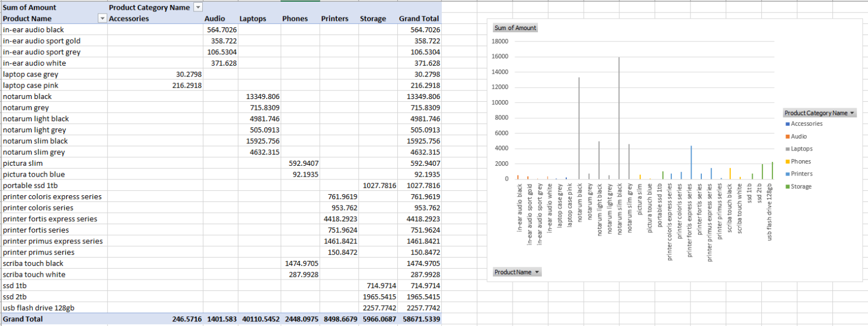Screen dimensions: 868x326
Task: Select the Phones legend color marker
Action: 788,161
